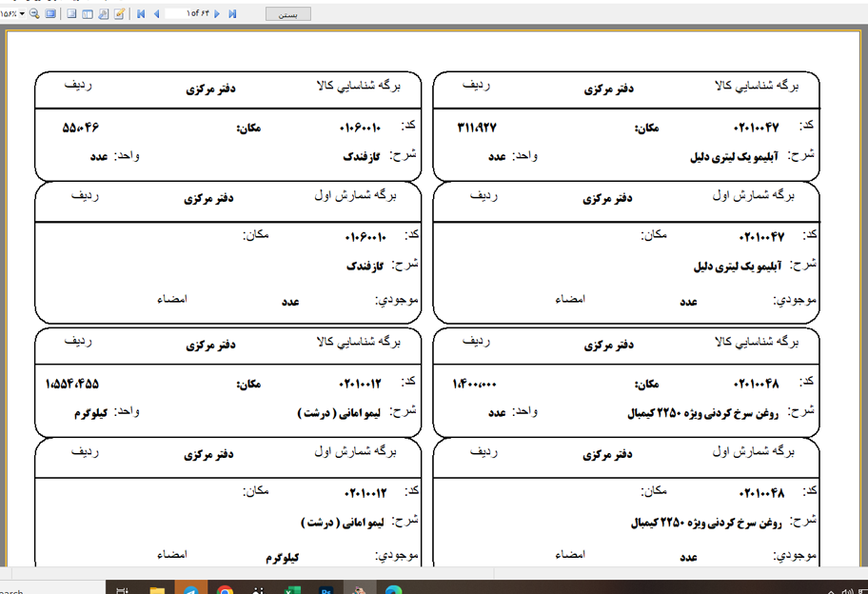Click the zoom out magnifier icon

click(x=35, y=14)
